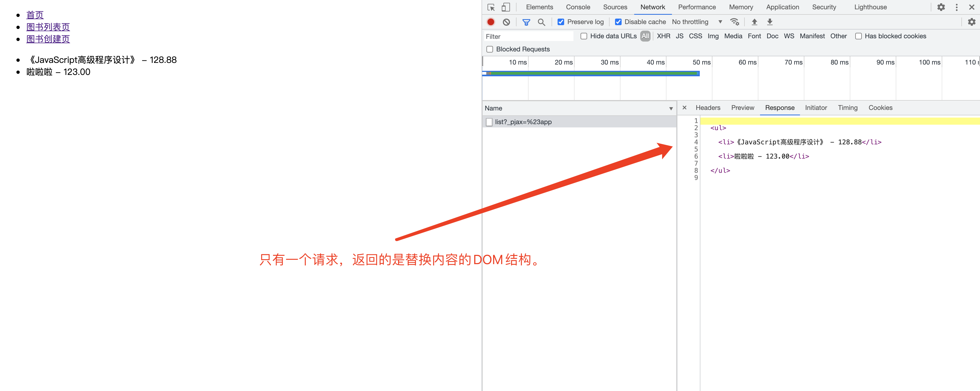Switch to the Elements tab
Image resolution: width=980 pixels, height=391 pixels.
[x=539, y=7]
